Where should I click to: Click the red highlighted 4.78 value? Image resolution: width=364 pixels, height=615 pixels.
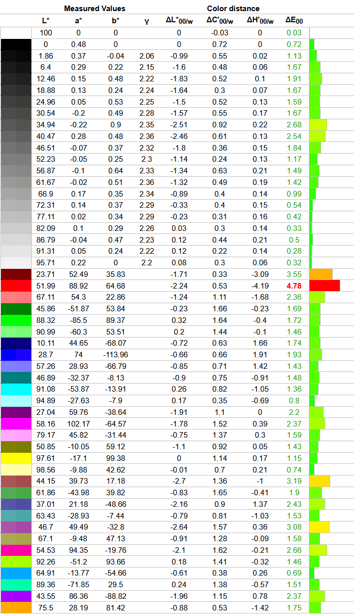tap(293, 286)
